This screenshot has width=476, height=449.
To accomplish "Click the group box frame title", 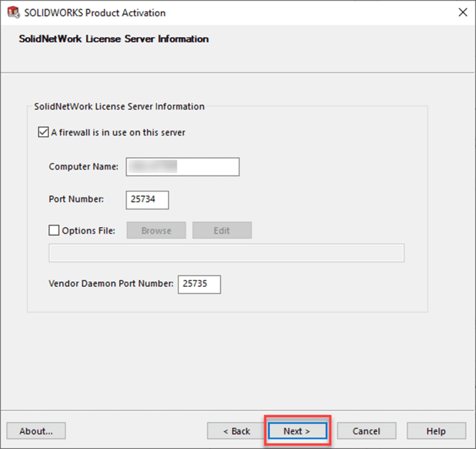I will [x=119, y=106].
